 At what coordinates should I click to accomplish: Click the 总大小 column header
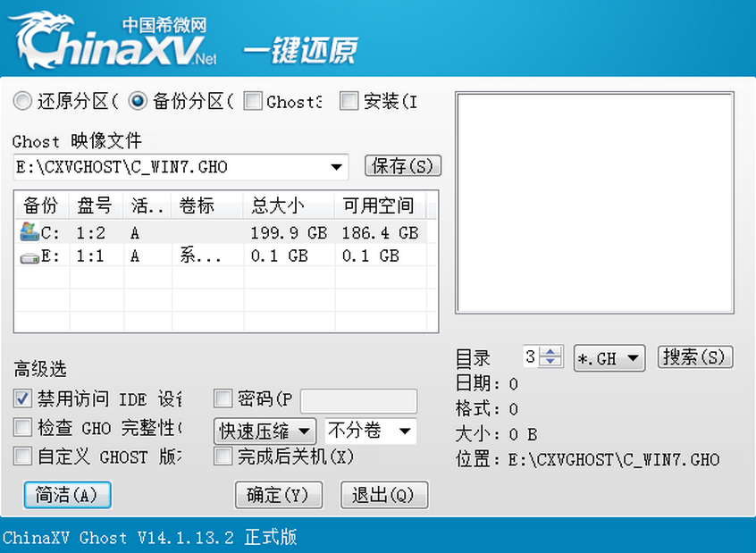pos(289,205)
